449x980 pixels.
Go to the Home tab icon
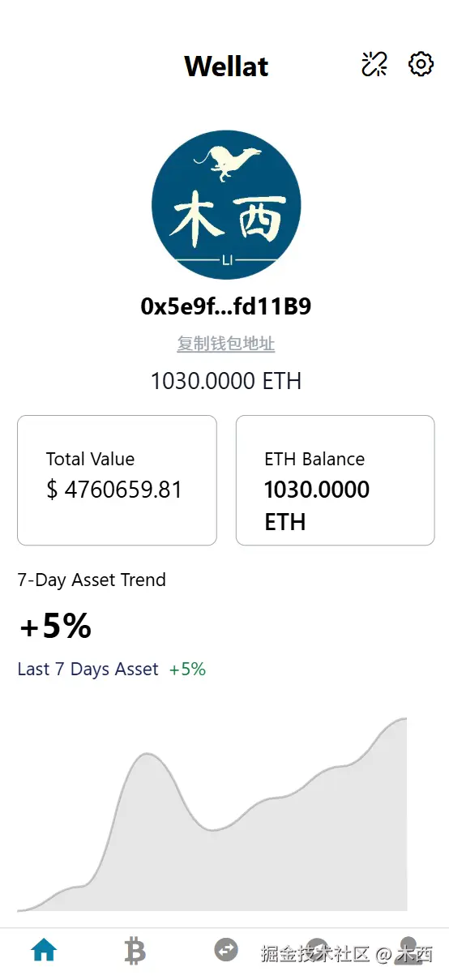[44, 949]
